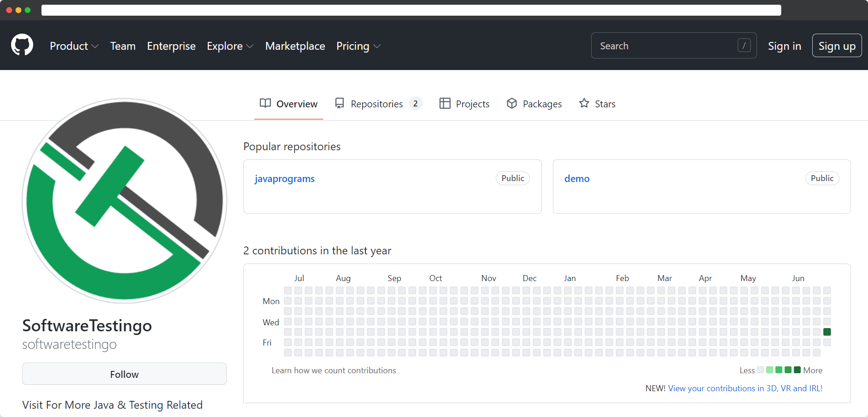
Task: Expand the Explore dropdown menu
Action: point(230,46)
